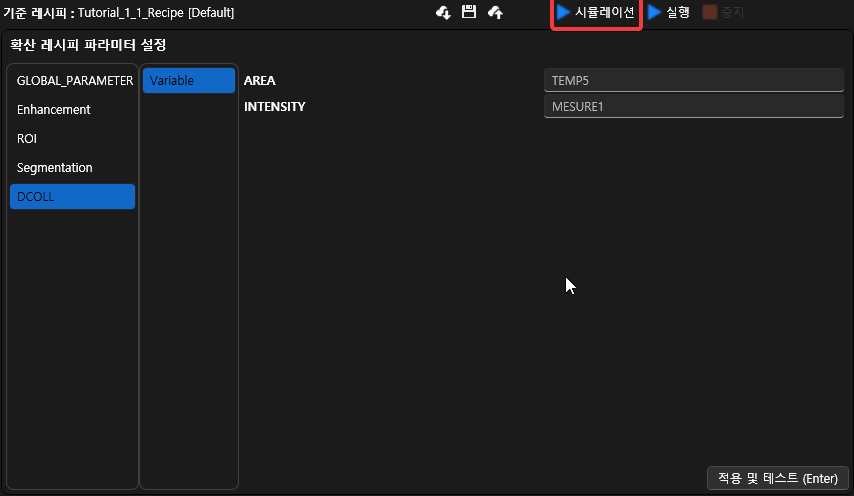This screenshot has width=854, height=496.
Task: Click the AREA field containing TEMP5
Action: 694,81
